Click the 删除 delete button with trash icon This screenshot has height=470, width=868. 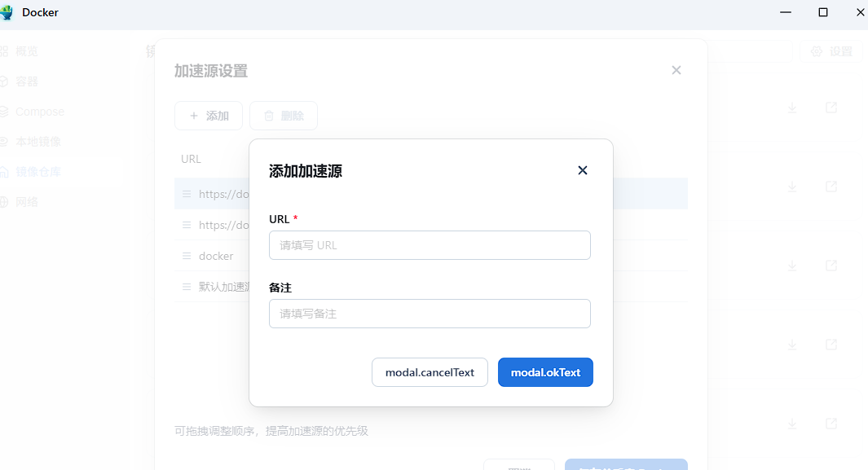[283, 115]
